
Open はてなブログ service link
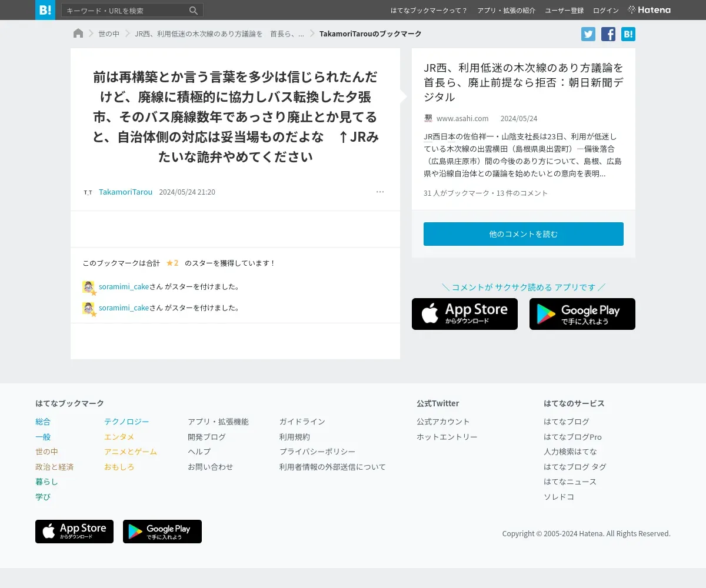[x=567, y=422]
